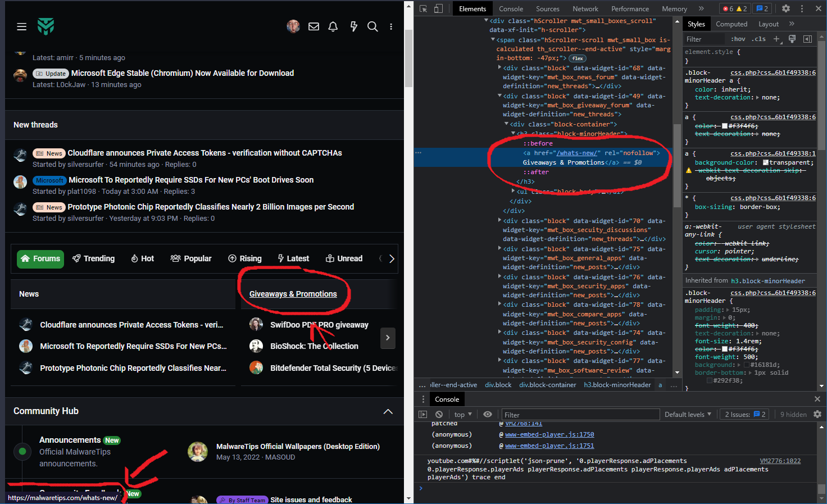This screenshot has width=827, height=504.
Task: Collapse the data-widget-id 49 div node
Action: click(499, 96)
